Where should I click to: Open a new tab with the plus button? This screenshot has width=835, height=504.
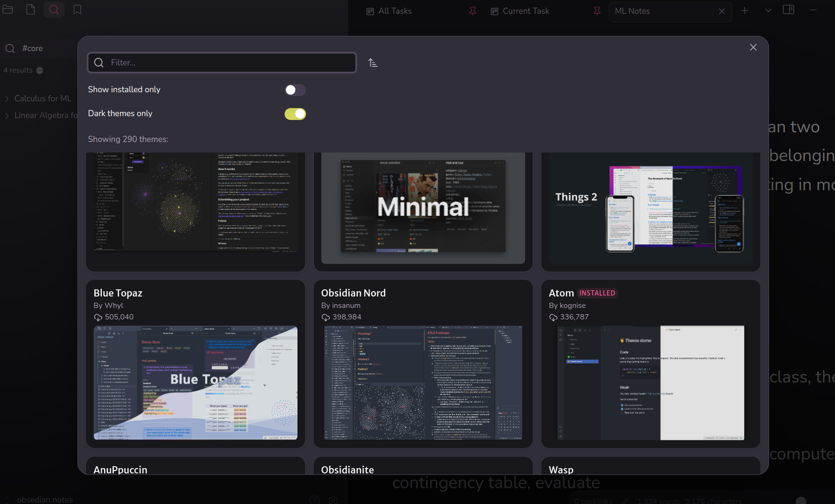pyautogui.click(x=744, y=10)
